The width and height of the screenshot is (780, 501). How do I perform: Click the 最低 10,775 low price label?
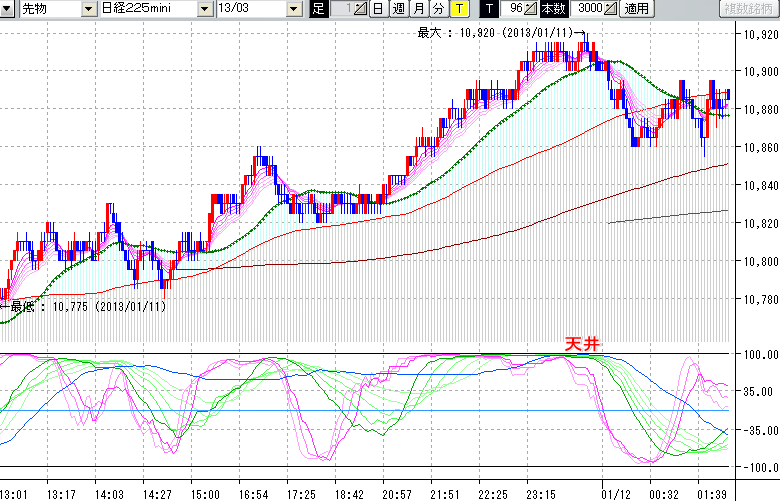(88, 307)
